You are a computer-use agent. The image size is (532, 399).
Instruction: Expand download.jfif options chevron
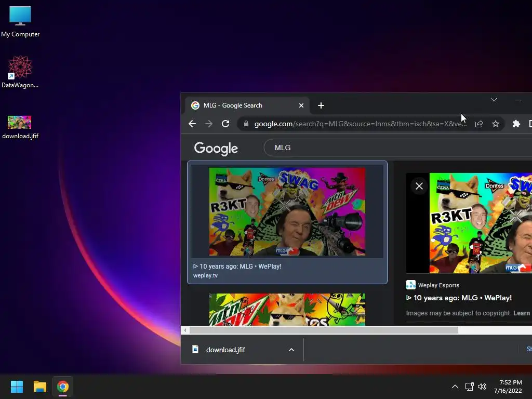click(291, 350)
